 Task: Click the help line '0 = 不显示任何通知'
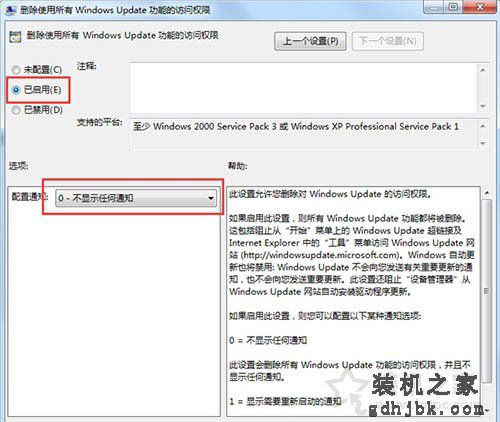coord(268,340)
